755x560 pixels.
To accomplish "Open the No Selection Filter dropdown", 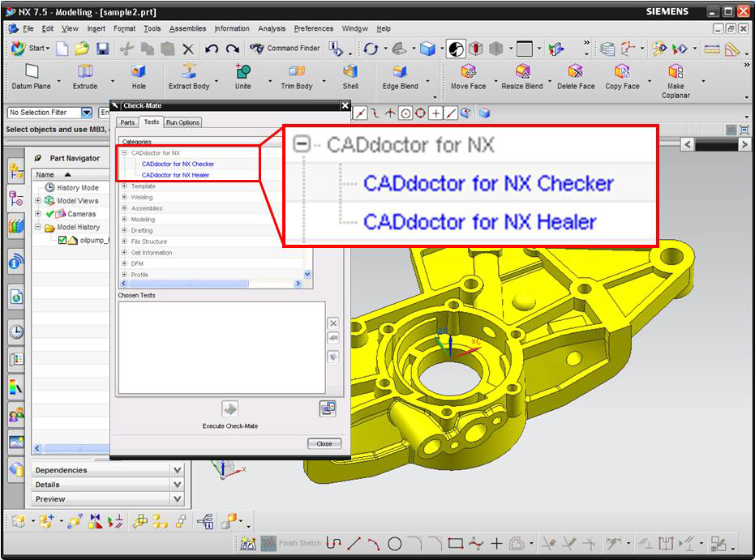I will [x=86, y=113].
